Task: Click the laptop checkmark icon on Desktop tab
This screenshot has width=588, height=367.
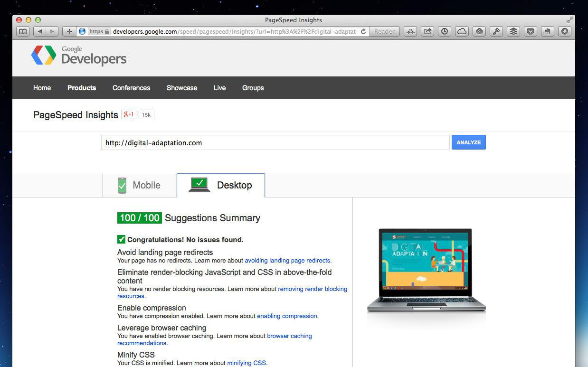Action: tap(199, 185)
